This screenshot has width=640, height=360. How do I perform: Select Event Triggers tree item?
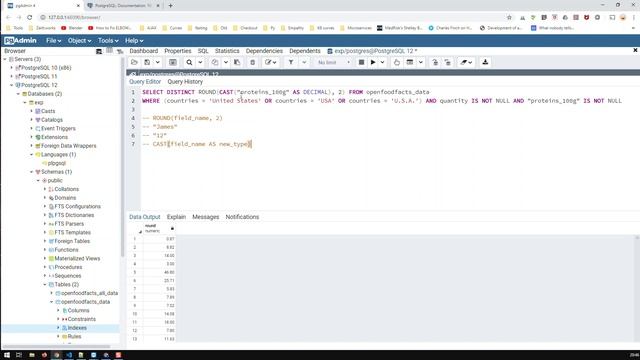(x=58, y=129)
